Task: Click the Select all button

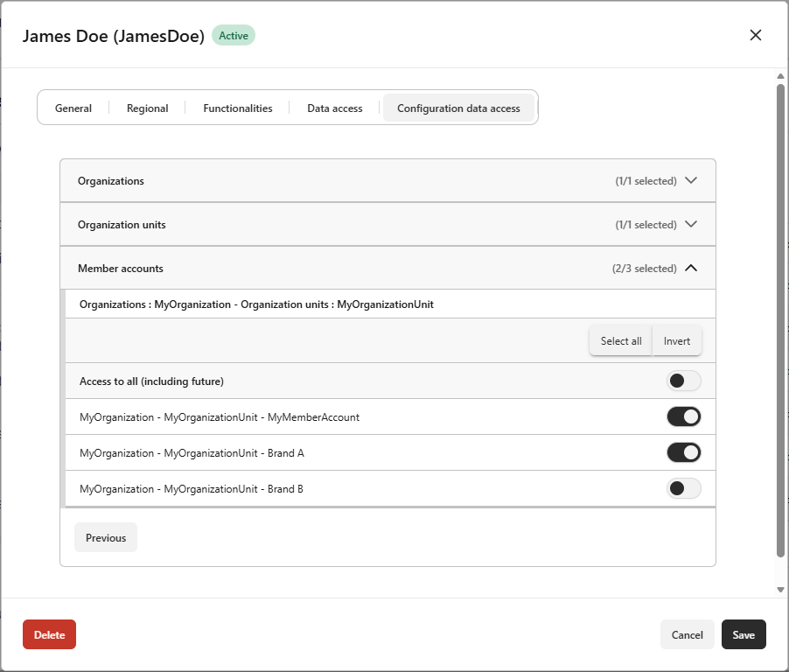Action: coord(621,341)
